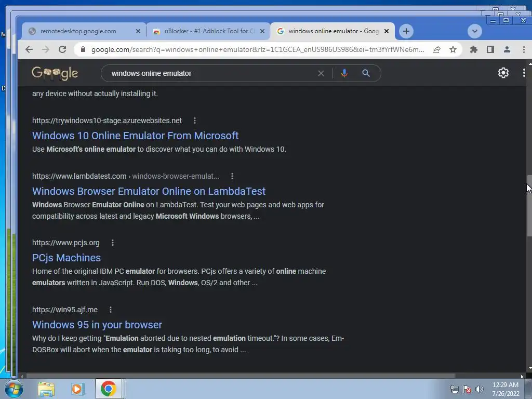Click the Google logo to go home
Screen dimensions: 532x399
pos(55,73)
